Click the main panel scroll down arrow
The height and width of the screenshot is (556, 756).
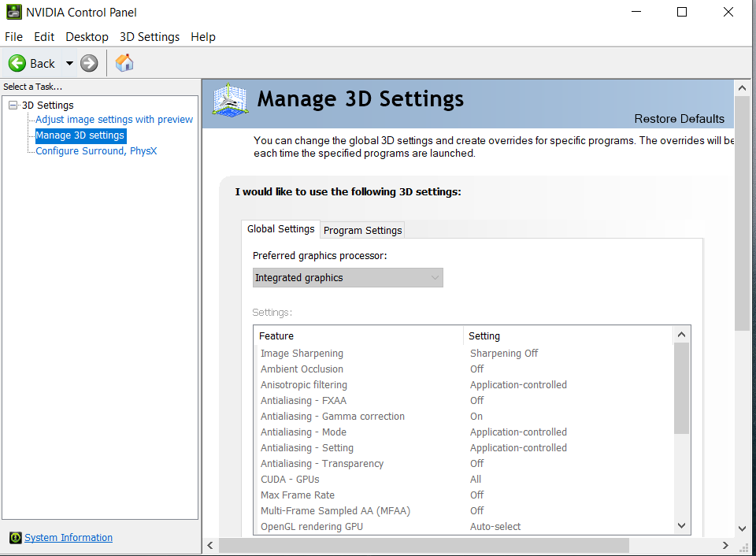742,529
